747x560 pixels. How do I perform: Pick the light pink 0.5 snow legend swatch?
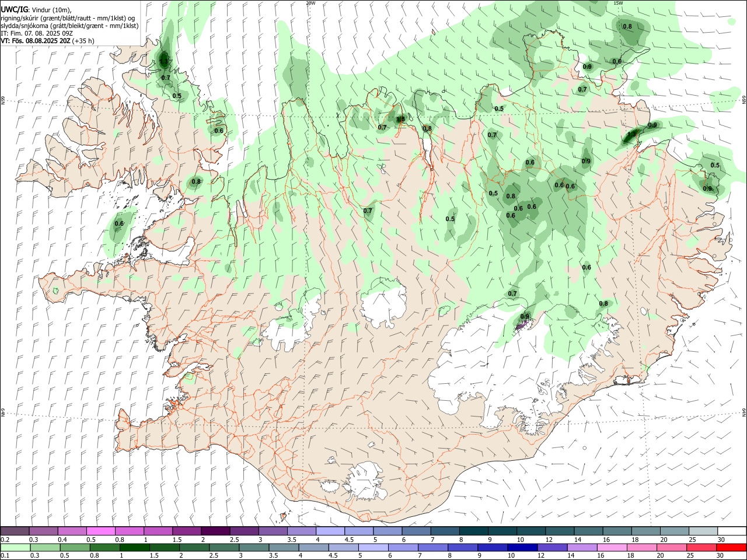pyautogui.click(x=101, y=531)
